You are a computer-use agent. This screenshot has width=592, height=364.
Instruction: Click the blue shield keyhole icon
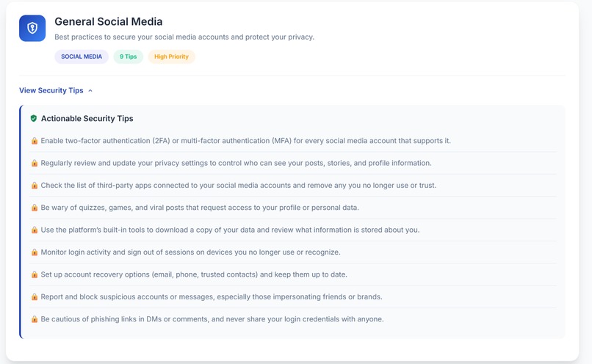click(32, 29)
